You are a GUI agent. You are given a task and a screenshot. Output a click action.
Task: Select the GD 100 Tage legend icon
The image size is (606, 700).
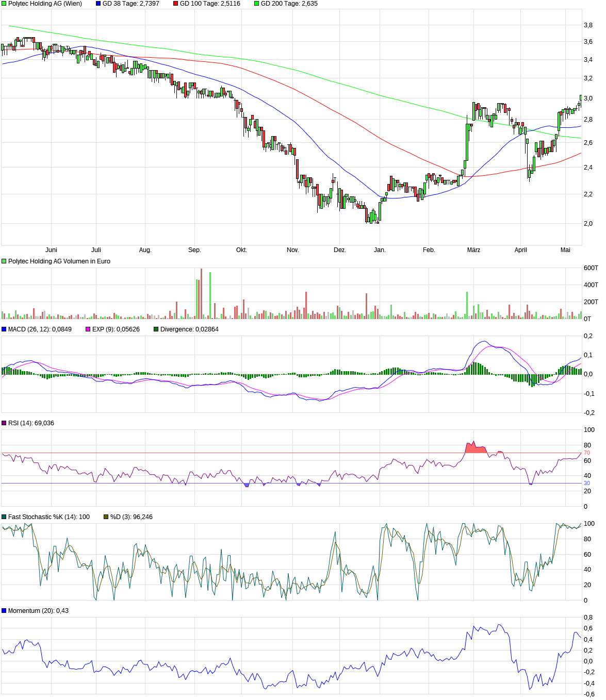[x=175, y=4]
